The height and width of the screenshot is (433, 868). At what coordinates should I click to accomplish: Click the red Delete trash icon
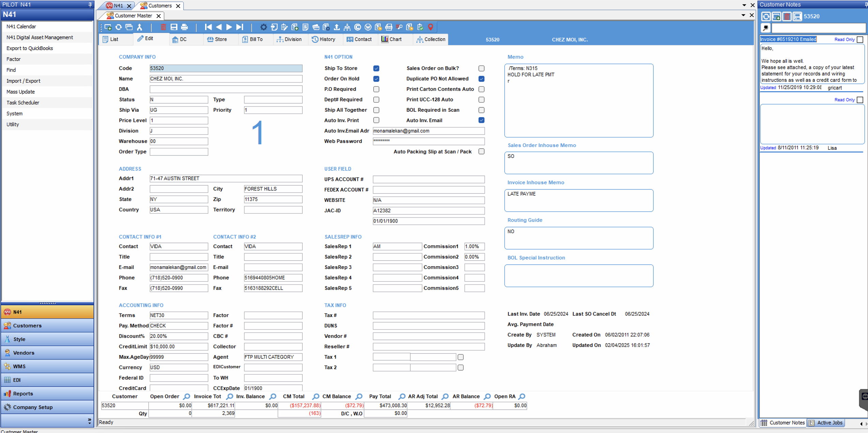163,27
